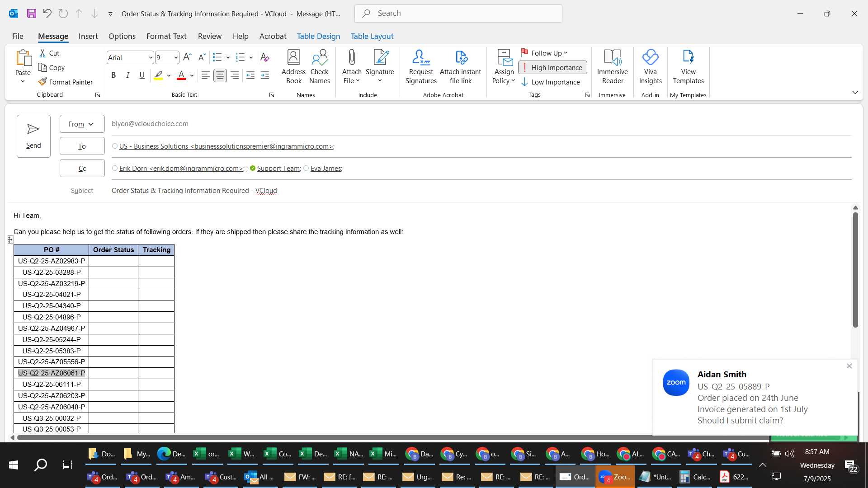Click the vertical scrollbar thumb in message body
Viewport: 868px width, 488px height.
point(855,270)
